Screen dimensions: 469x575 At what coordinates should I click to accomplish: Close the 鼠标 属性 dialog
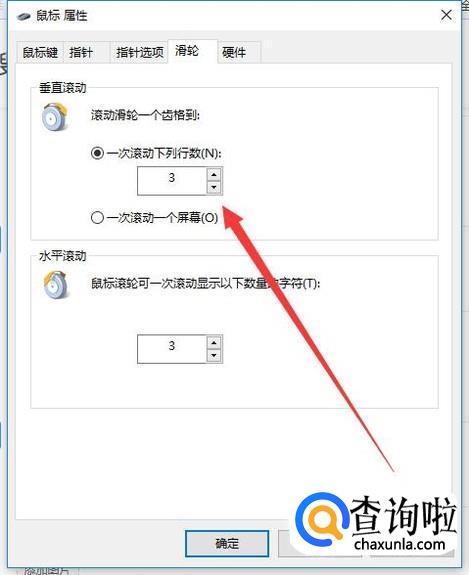(x=446, y=15)
